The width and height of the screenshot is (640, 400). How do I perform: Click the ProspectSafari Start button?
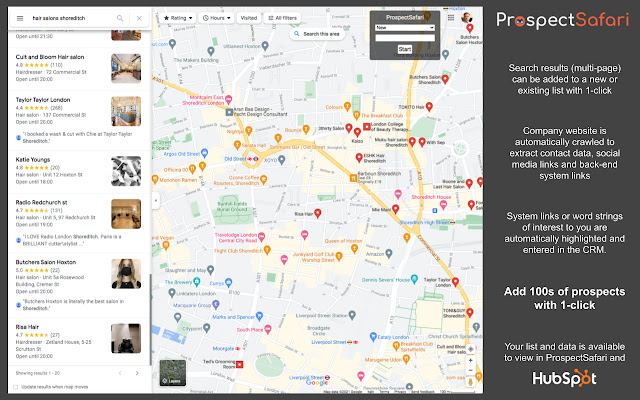coord(404,49)
